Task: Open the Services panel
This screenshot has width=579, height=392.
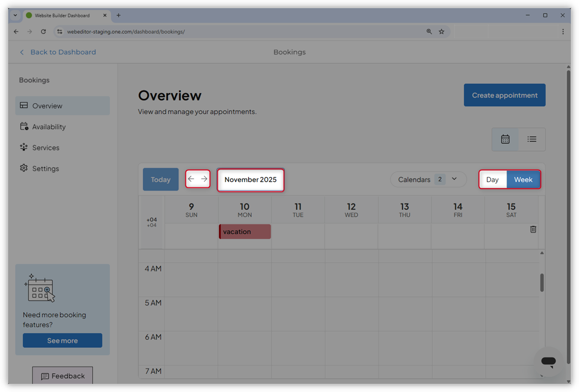Action: 46,147
